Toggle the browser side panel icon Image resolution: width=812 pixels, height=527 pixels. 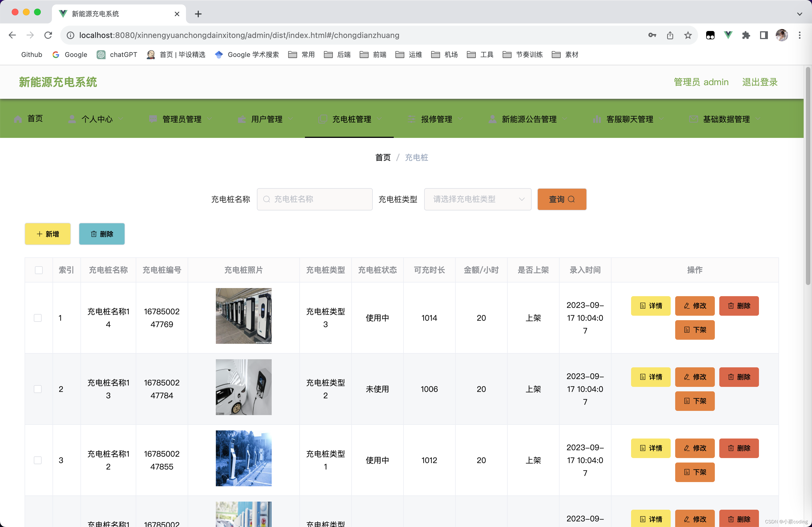pos(764,35)
